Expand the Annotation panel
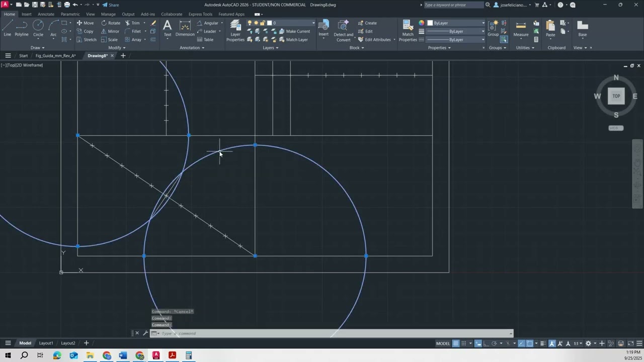 point(192,48)
